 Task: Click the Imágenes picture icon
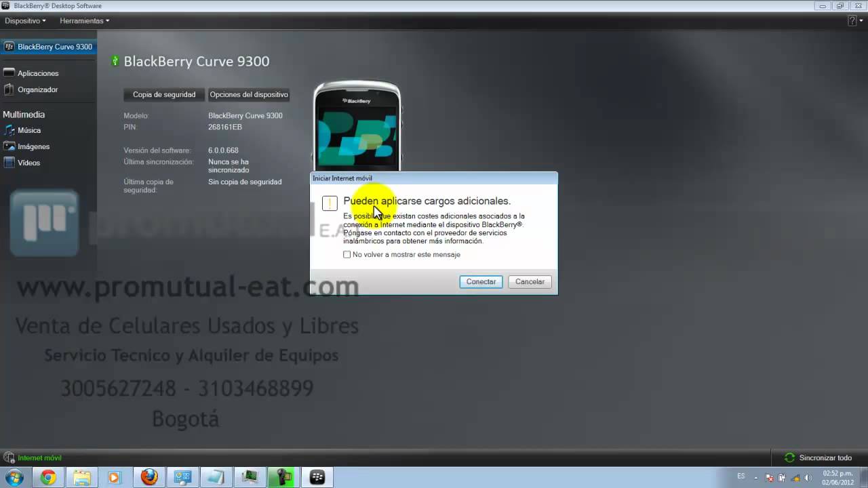(x=9, y=146)
